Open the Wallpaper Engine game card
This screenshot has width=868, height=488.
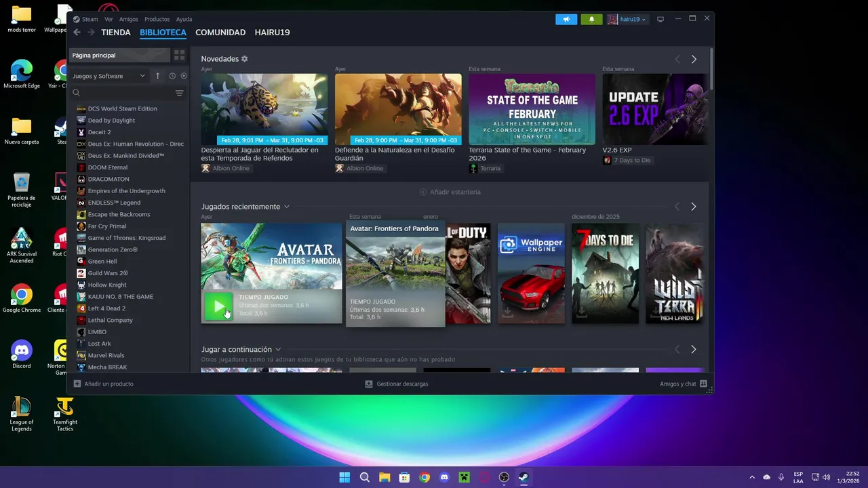pyautogui.click(x=531, y=273)
